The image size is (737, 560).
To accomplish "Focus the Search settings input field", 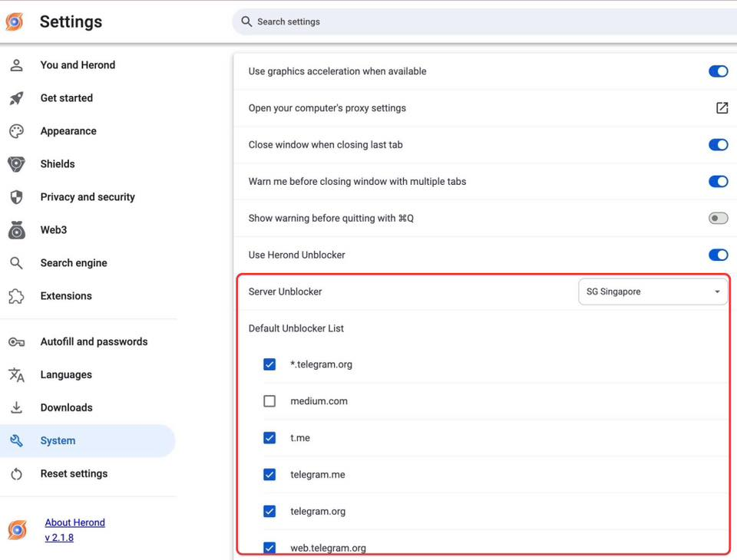I will pos(484,21).
